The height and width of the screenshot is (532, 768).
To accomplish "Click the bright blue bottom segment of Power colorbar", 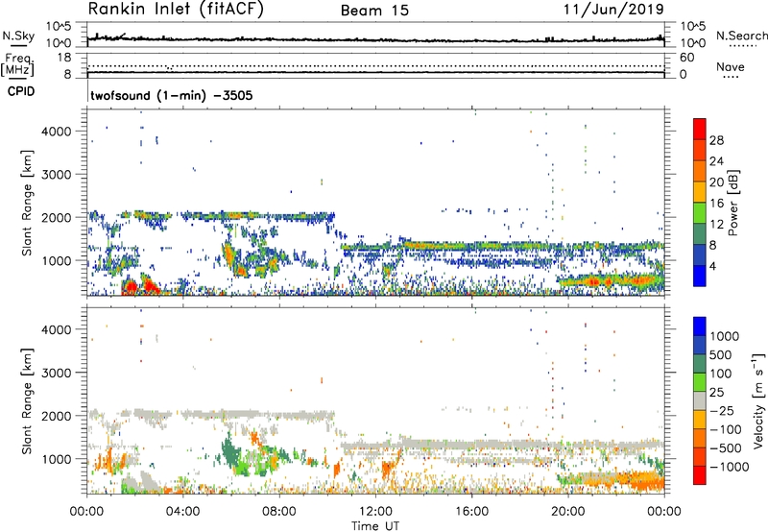I will [x=700, y=276].
